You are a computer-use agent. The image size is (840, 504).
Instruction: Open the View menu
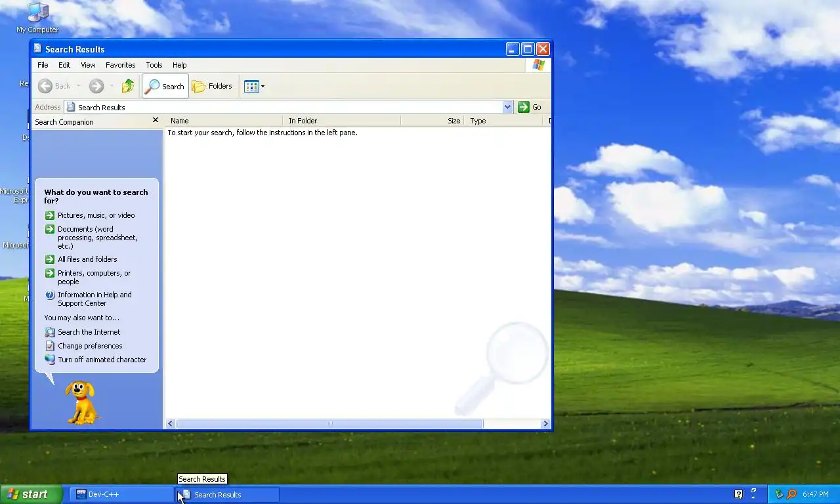pyautogui.click(x=88, y=65)
